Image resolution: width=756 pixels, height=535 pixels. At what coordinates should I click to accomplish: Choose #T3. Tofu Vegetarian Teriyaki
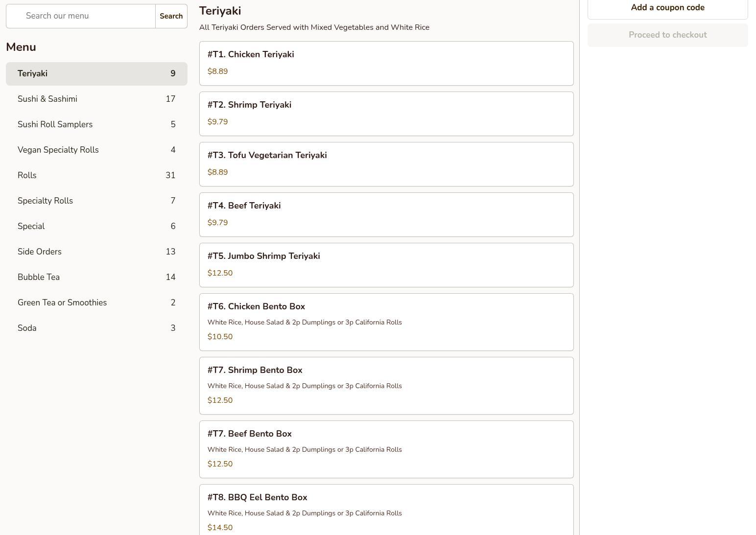pos(386,164)
